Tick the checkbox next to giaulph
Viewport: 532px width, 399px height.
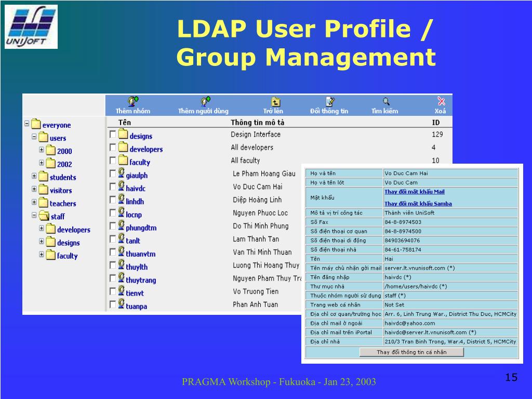(113, 174)
